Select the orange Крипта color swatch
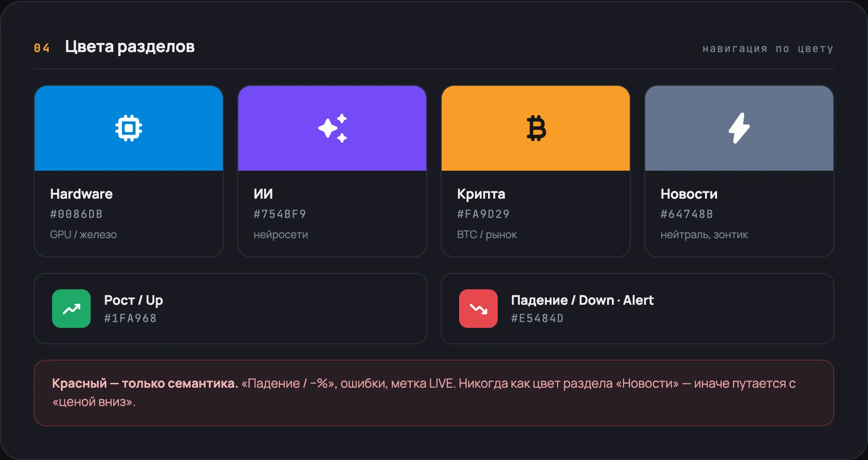Screen dimensions: 868x460 pos(536,128)
